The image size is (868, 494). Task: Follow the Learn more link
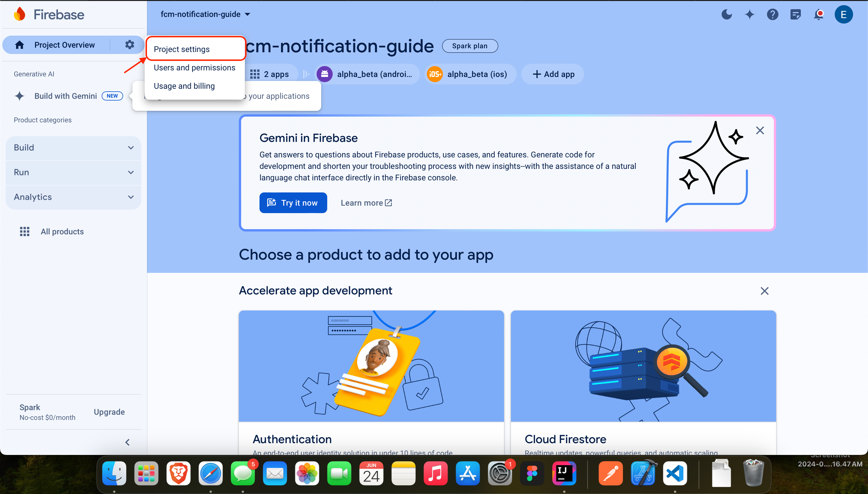pos(366,203)
